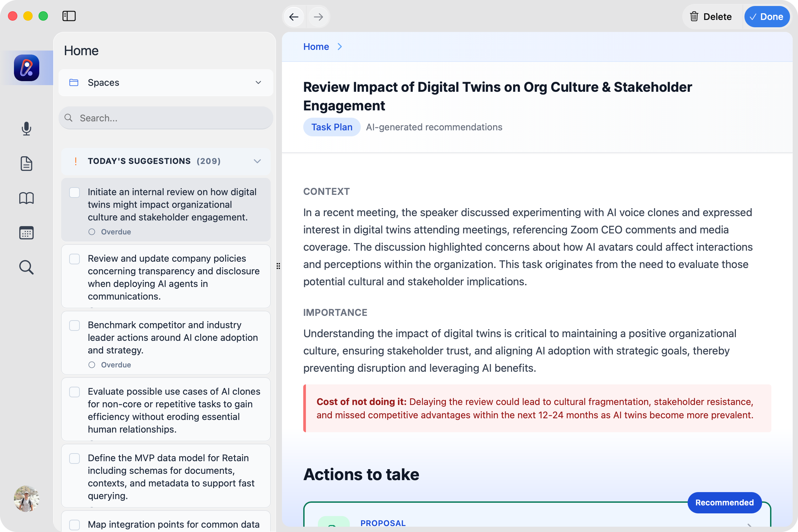Click the magnifying glass sidebar icon
This screenshot has height=532, width=798.
coord(27,267)
